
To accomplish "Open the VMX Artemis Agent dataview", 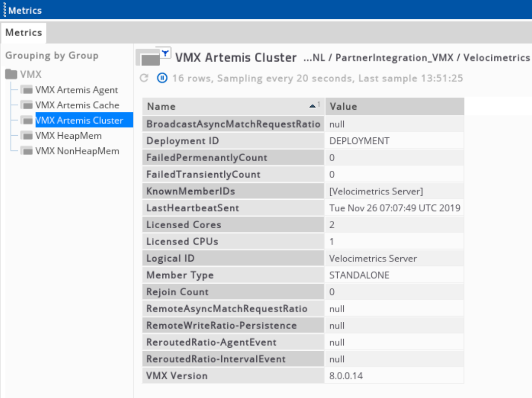I will pos(76,90).
